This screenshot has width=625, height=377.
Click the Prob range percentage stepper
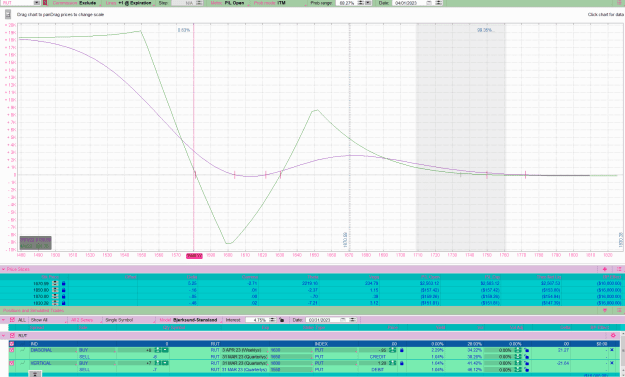(361, 3)
